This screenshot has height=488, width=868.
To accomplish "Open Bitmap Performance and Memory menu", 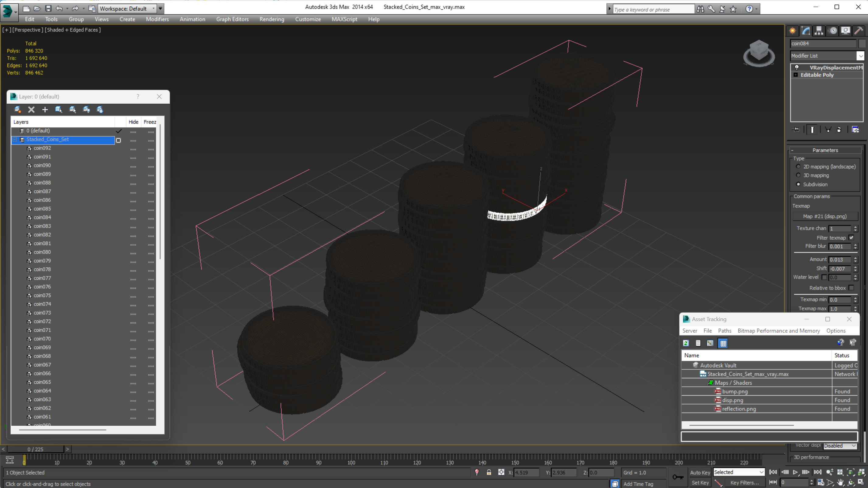I will tap(778, 331).
